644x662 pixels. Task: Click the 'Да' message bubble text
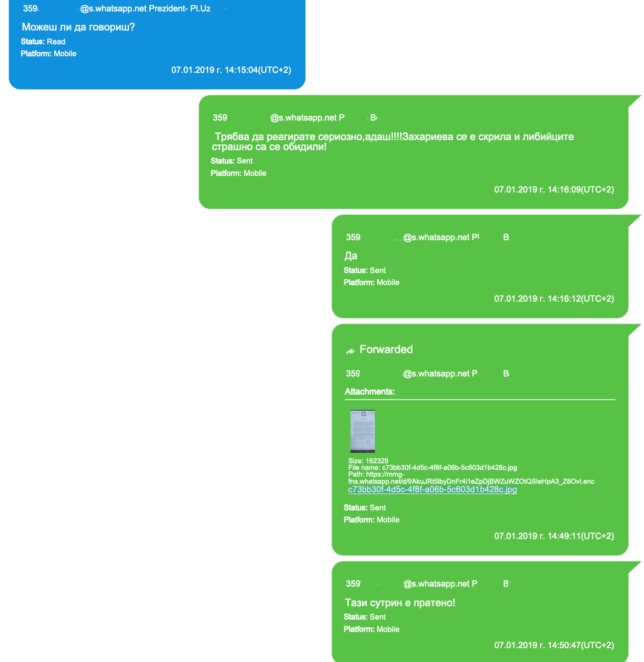click(x=351, y=256)
